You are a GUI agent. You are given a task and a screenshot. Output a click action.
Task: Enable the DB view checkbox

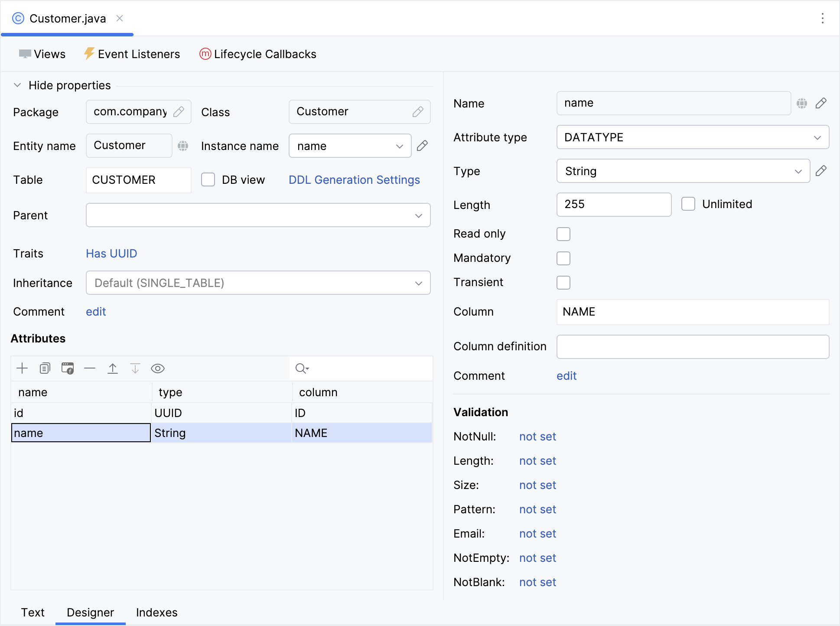(x=208, y=179)
